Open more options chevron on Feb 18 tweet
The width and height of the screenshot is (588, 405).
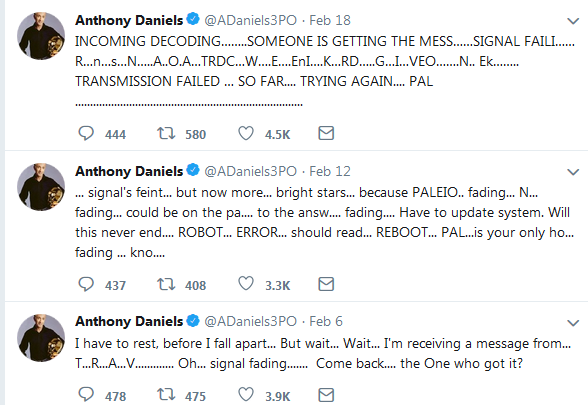(573, 21)
